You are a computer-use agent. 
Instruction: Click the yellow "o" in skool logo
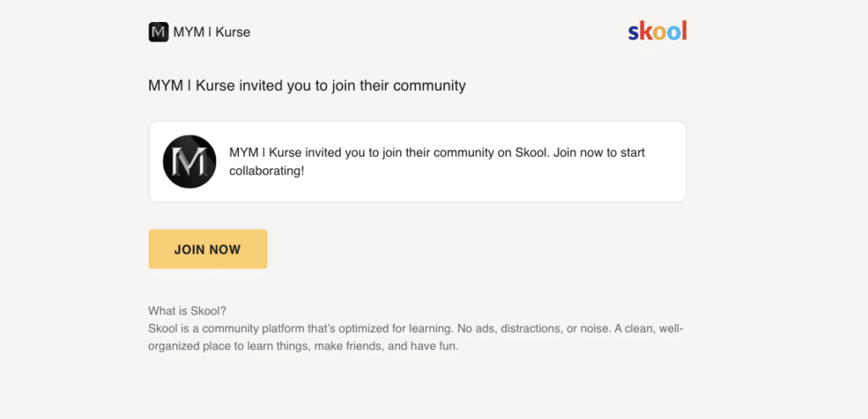(658, 33)
